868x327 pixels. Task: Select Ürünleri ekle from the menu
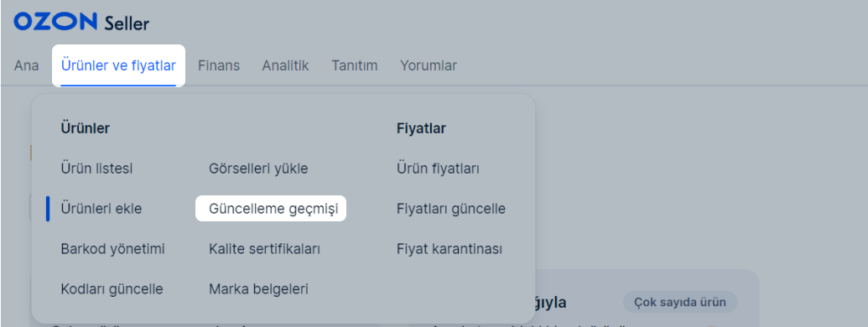click(101, 209)
